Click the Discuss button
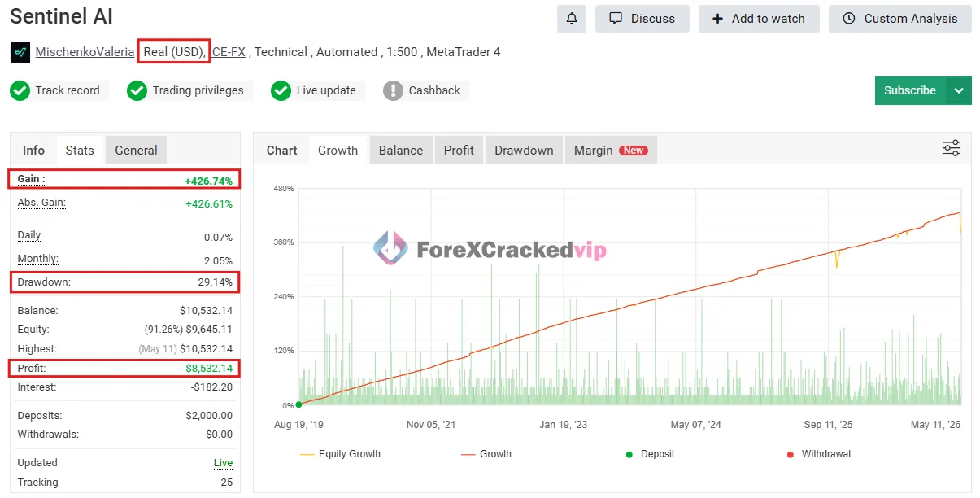The image size is (980, 498). click(642, 19)
